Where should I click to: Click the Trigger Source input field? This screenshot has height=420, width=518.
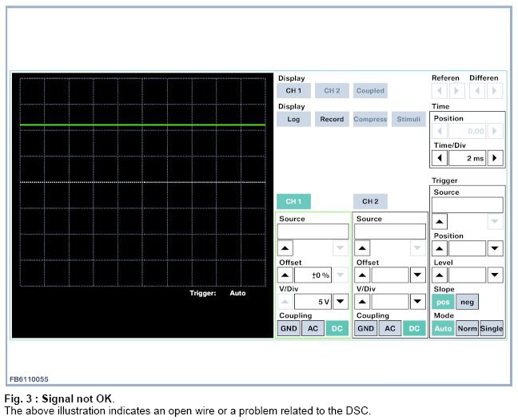point(468,205)
